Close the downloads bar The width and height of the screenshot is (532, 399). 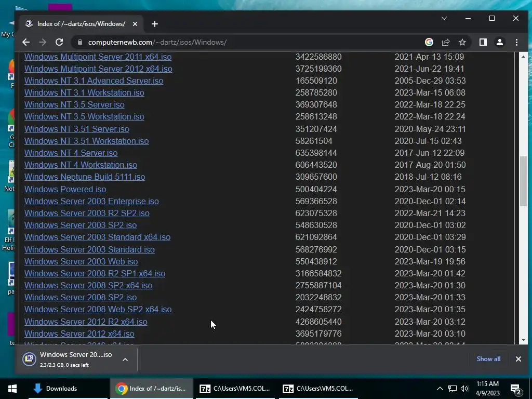click(518, 359)
